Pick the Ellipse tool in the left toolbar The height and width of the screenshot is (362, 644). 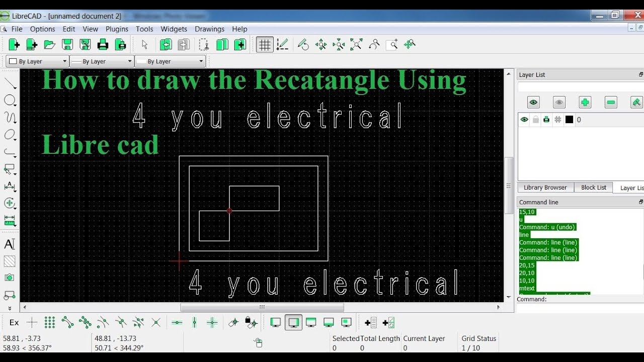pyautogui.click(x=10, y=135)
